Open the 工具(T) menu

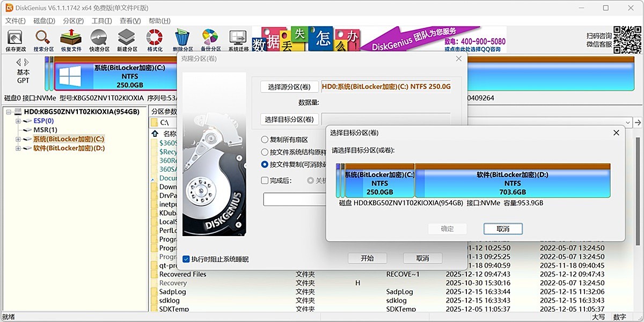click(x=100, y=20)
